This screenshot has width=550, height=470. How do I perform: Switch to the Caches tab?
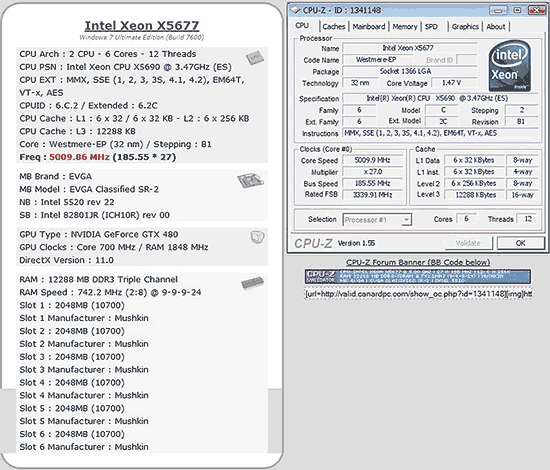click(x=334, y=27)
